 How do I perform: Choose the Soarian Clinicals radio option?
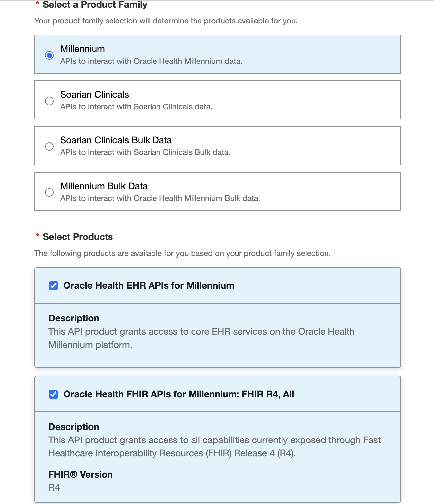click(x=49, y=101)
